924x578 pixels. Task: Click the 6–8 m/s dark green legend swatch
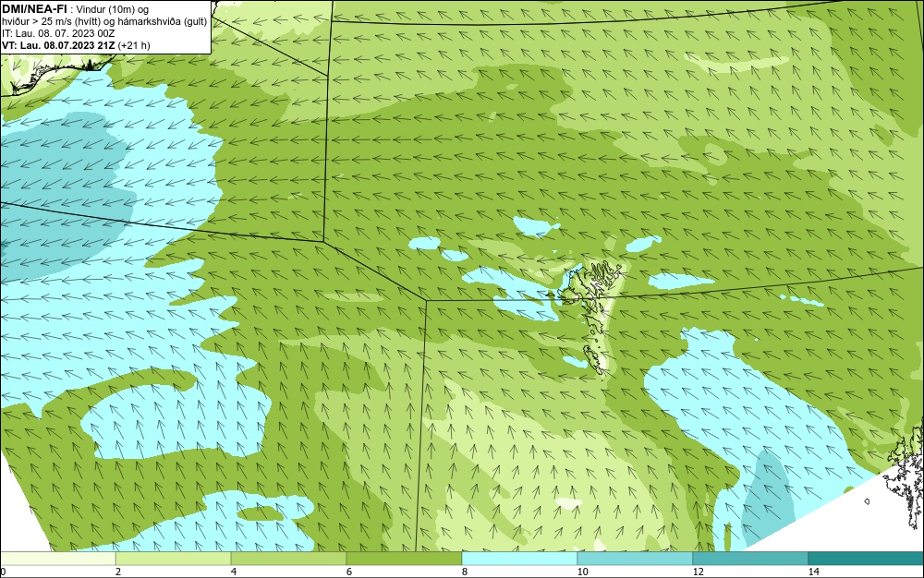point(405,559)
